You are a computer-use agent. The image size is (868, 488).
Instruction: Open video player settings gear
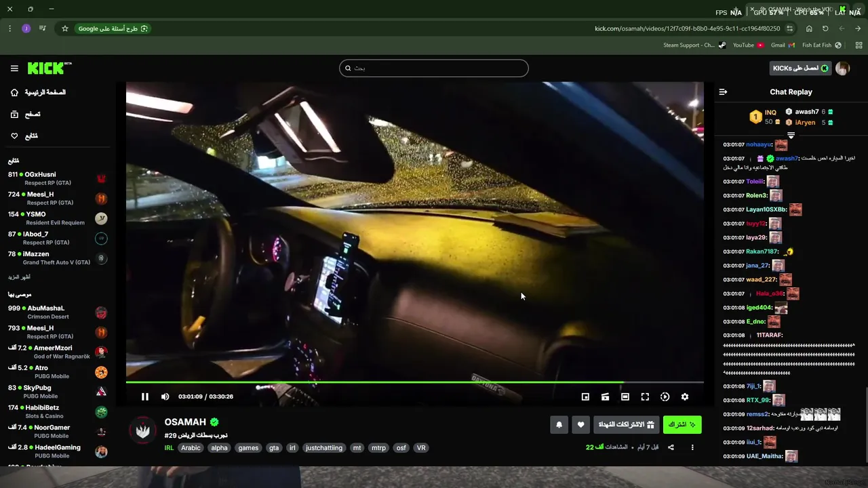pyautogui.click(x=685, y=396)
